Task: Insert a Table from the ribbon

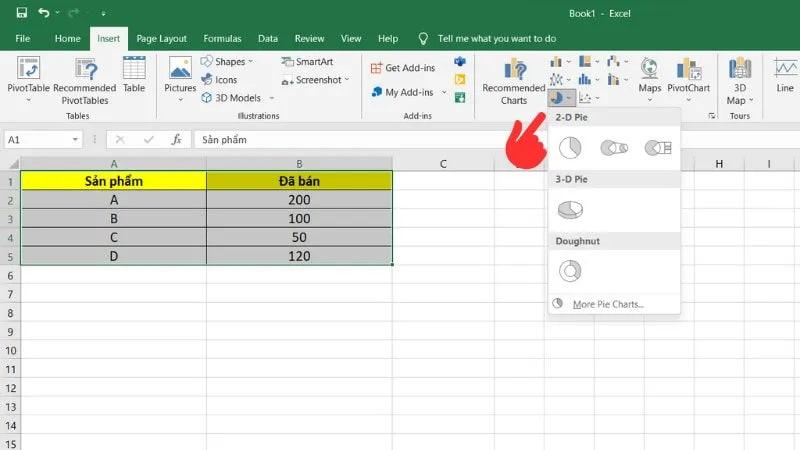Action: (x=134, y=75)
